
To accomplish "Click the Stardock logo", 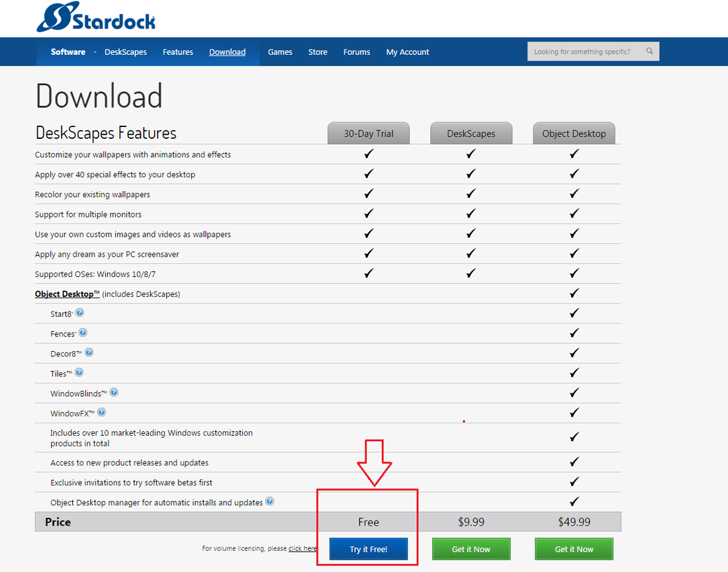I will click(96, 17).
